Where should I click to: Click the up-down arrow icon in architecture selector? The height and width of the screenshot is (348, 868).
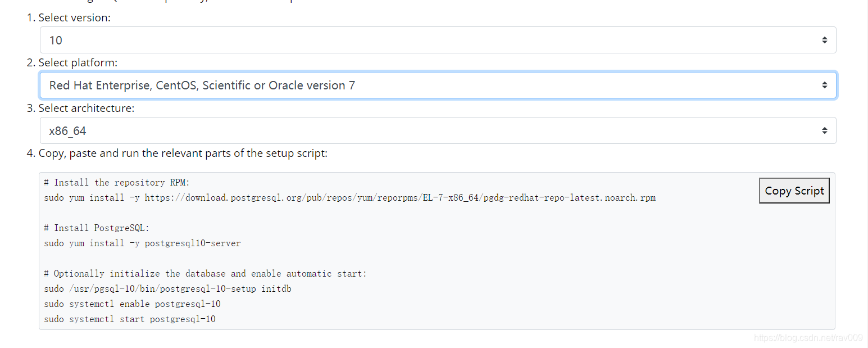[x=824, y=130]
